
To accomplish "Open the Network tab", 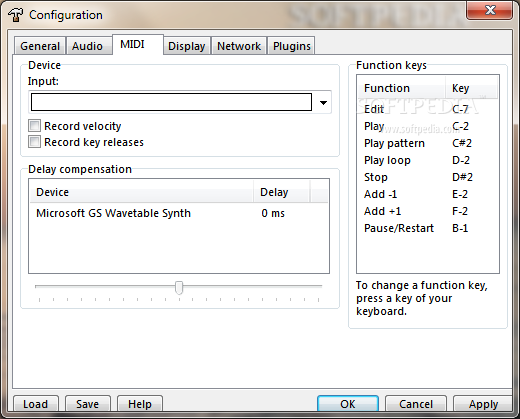I will [239, 46].
